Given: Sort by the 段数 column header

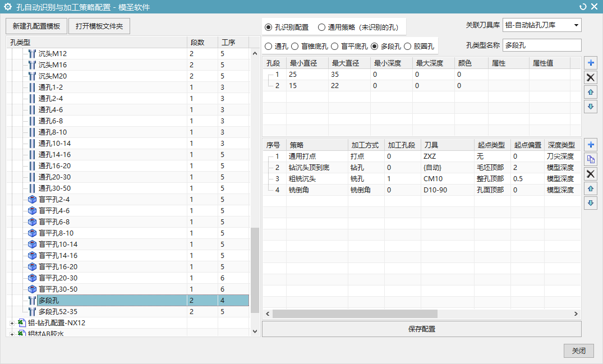Looking at the screenshot, I should (x=202, y=42).
